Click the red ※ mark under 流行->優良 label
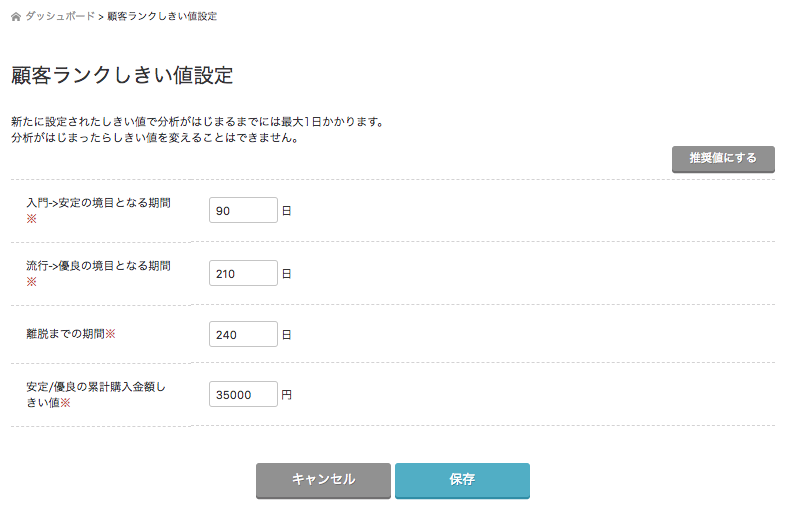 tap(31, 282)
